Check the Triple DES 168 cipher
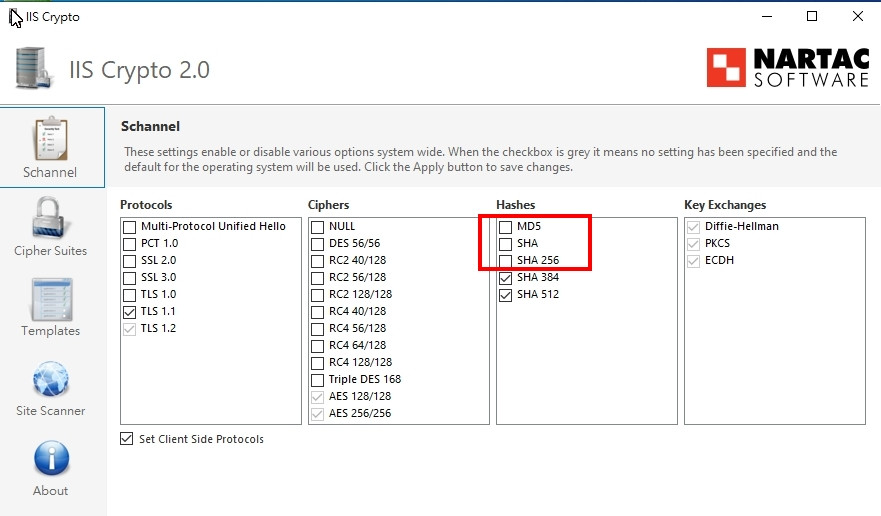The width and height of the screenshot is (881, 516). [x=317, y=380]
